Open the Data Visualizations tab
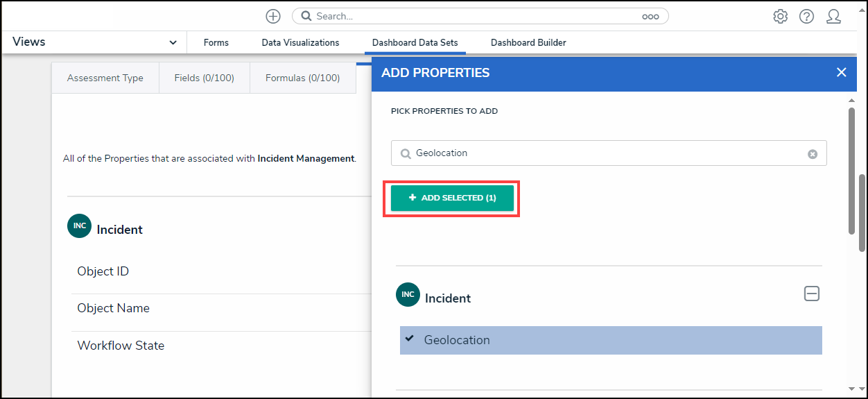The image size is (868, 399). coord(300,42)
